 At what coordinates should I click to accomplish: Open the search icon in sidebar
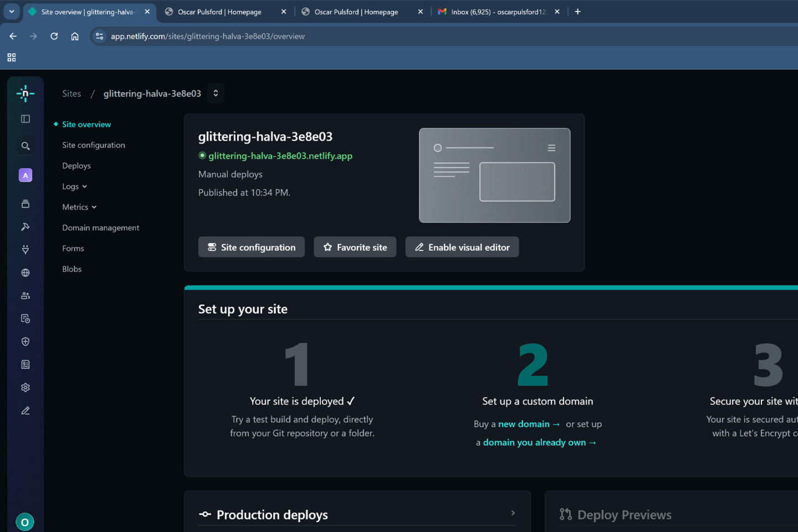click(25, 146)
